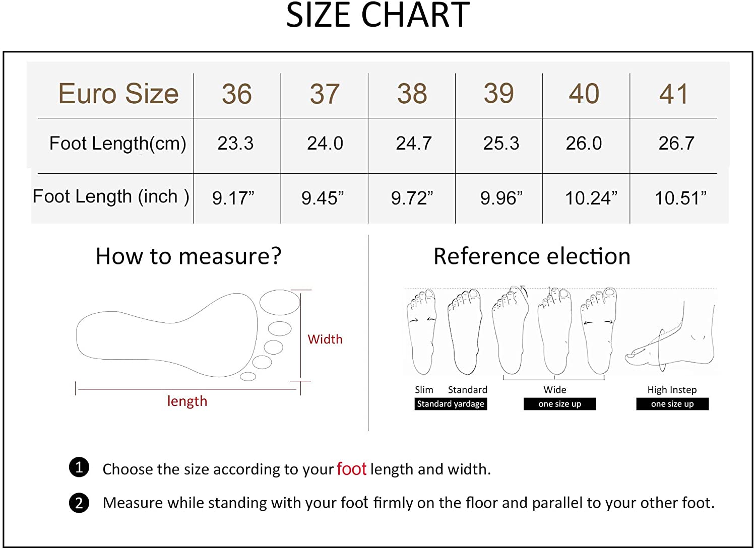Click the 'Euro Size' row header
756x550 pixels.
(x=118, y=94)
